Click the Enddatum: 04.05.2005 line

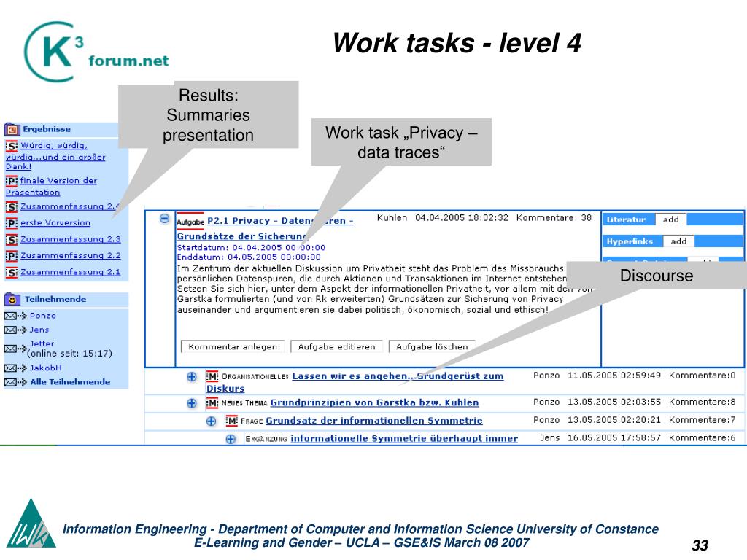(249, 257)
